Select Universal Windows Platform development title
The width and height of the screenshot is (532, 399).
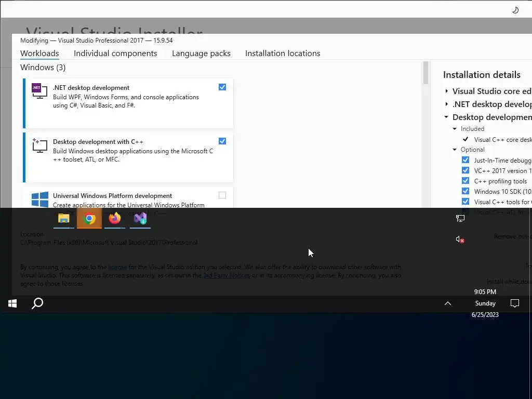point(113,196)
